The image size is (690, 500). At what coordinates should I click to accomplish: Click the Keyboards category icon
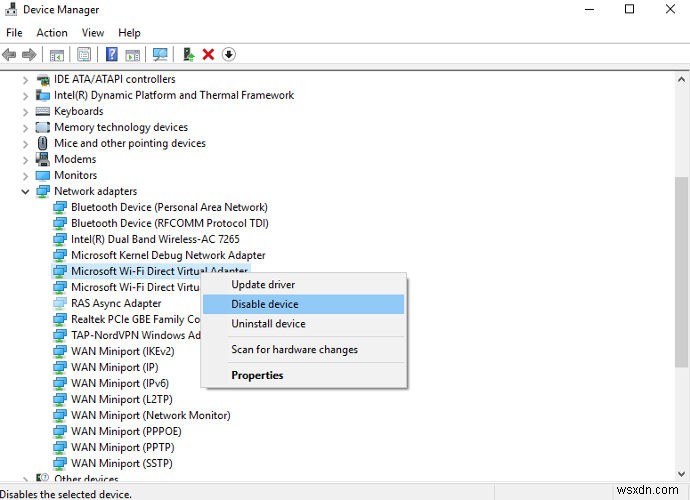[43, 111]
